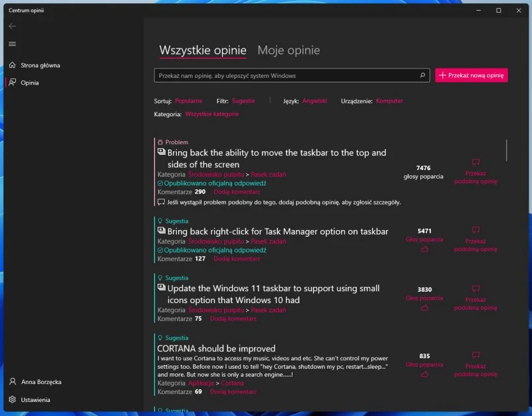
Task: Switch to Moje opinie tab
Action: (288, 50)
